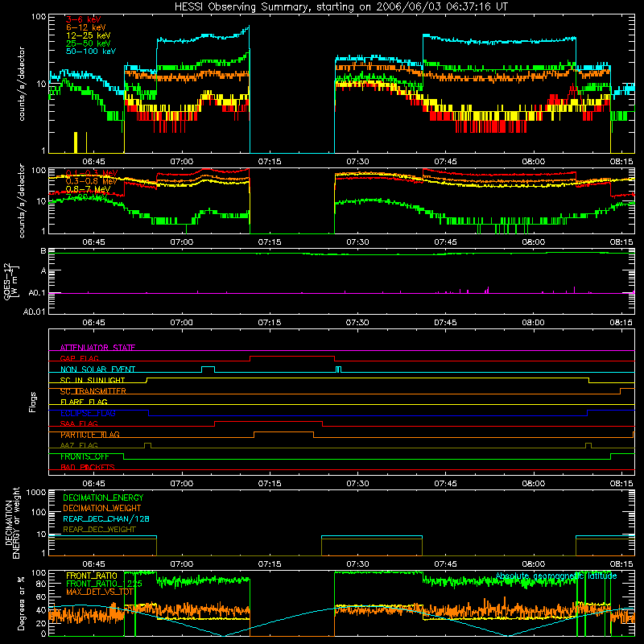Select the MAX_DET_VS_TOT legend label

[x=100, y=592]
